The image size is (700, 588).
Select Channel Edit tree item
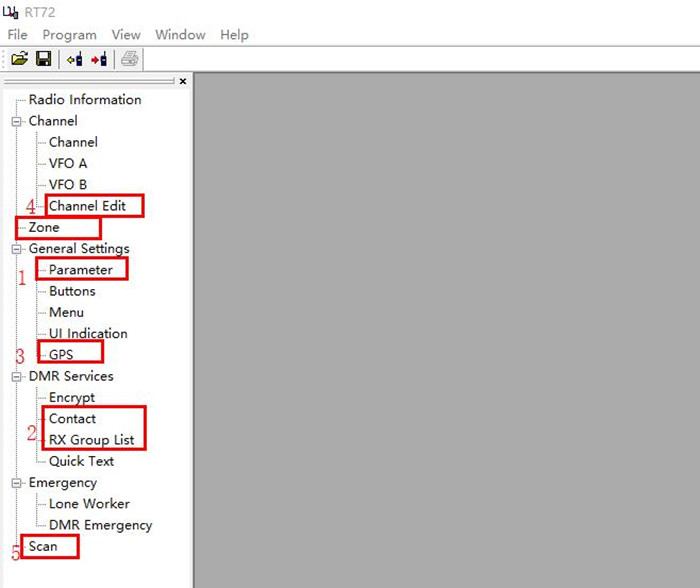click(88, 206)
